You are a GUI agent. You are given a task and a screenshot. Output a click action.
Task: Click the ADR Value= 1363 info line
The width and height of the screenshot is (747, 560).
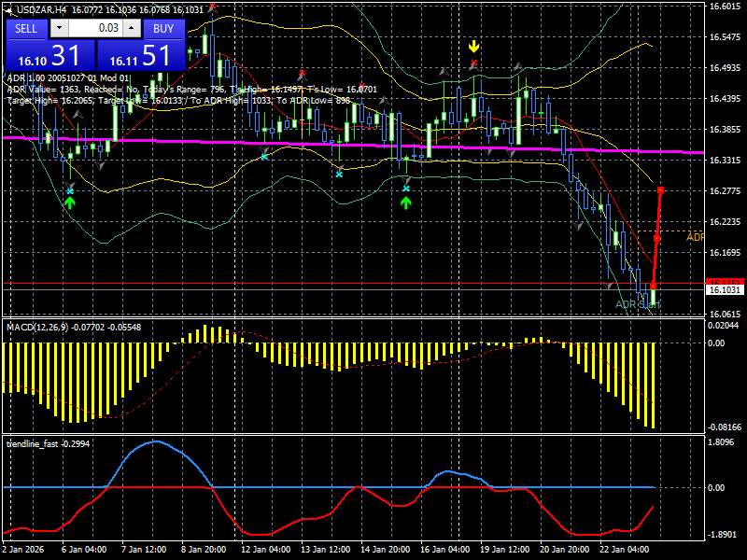tap(192, 89)
